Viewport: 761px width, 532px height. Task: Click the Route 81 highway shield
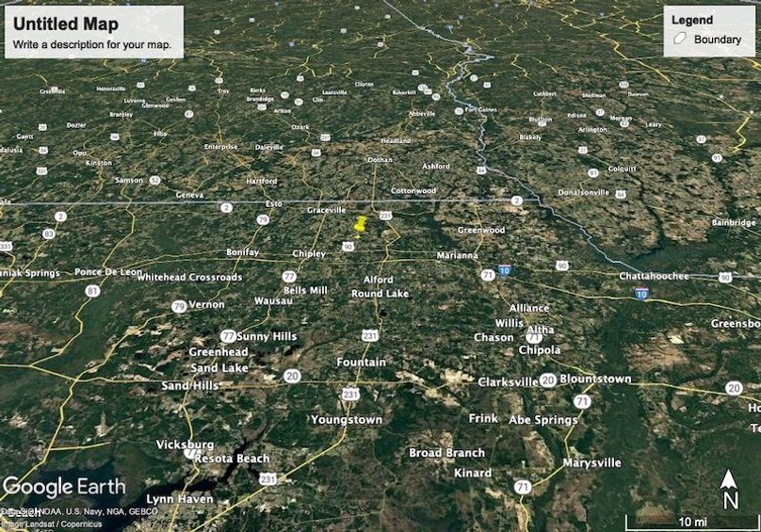click(92, 291)
